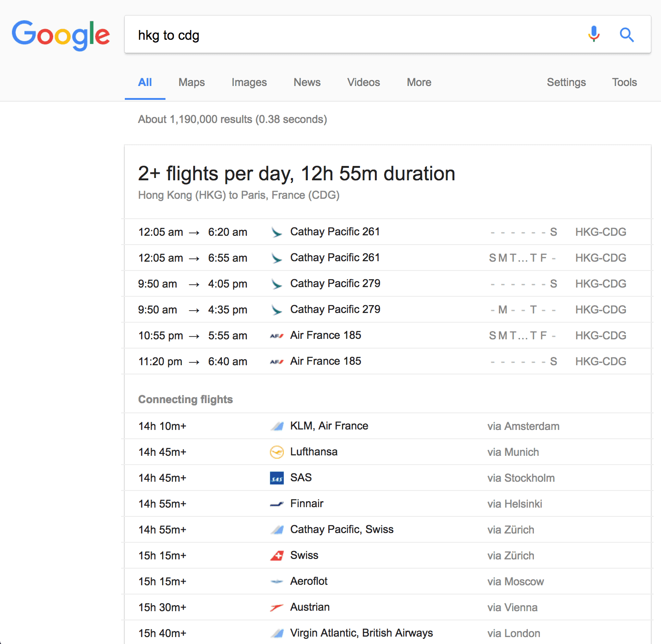The height and width of the screenshot is (644, 661).
Task: Open search Tools options
Action: [x=624, y=82]
